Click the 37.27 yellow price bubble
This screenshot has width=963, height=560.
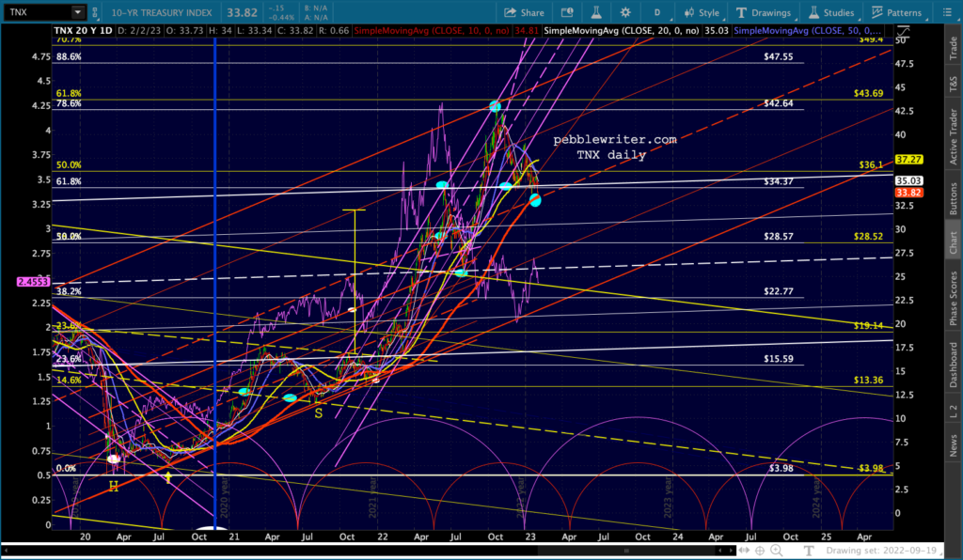pyautogui.click(x=909, y=160)
